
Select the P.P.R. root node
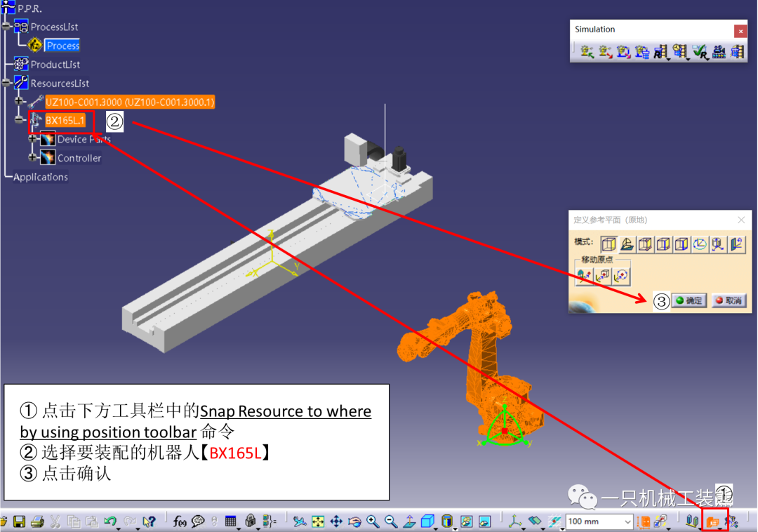click(x=29, y=8)
